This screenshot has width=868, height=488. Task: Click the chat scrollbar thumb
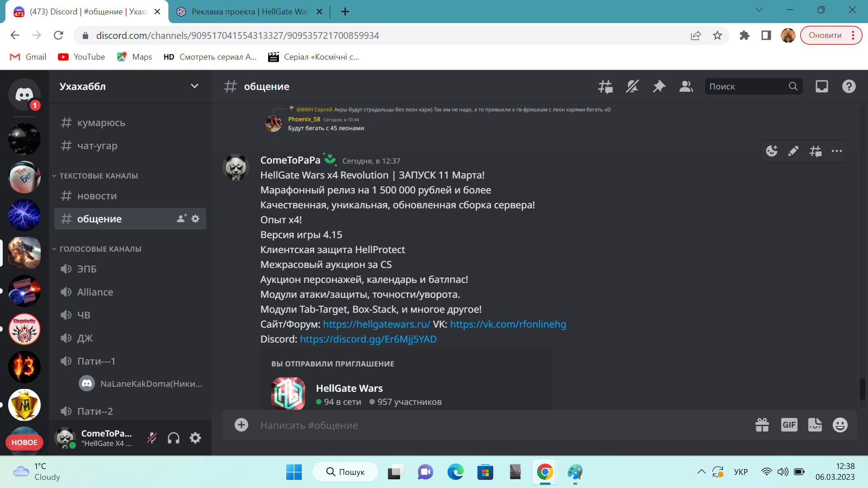[x=863, y=389]
